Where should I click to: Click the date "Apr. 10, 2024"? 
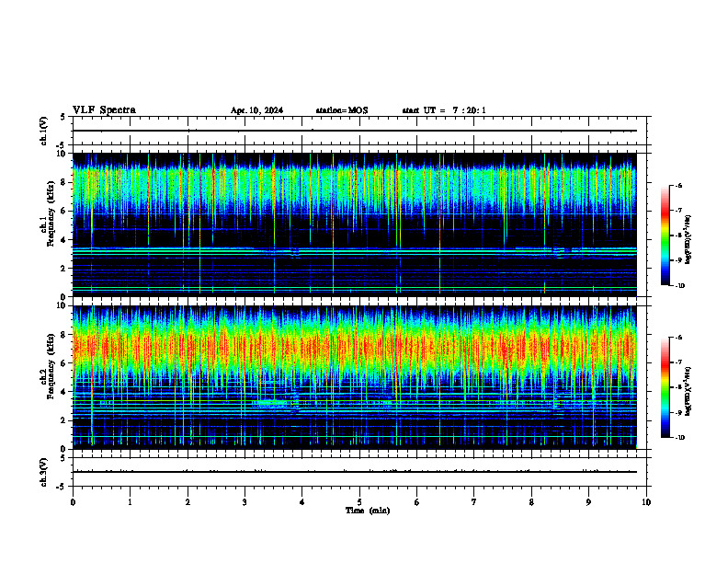(256, 110)
